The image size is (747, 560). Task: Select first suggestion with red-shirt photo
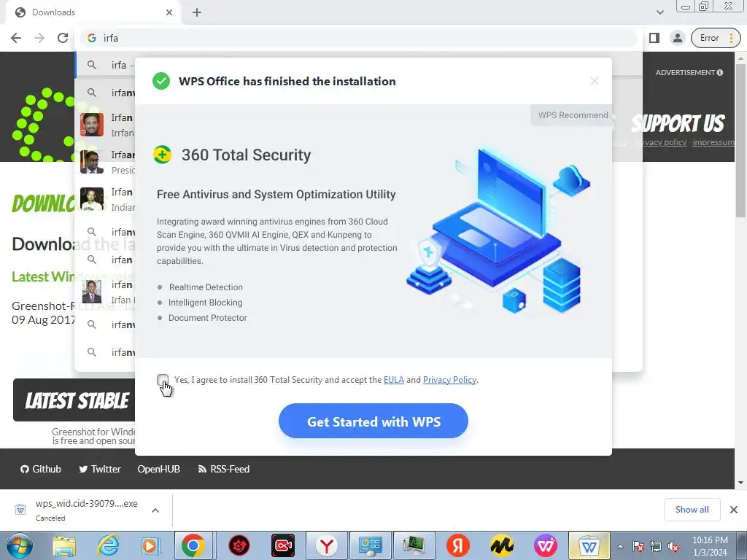click(106, 125)
